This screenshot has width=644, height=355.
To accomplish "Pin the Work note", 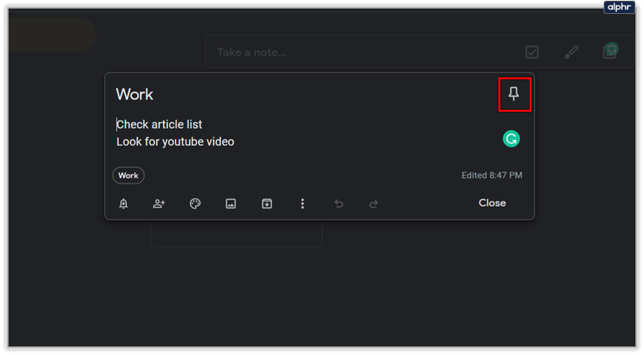I will (x=514, y=95).
